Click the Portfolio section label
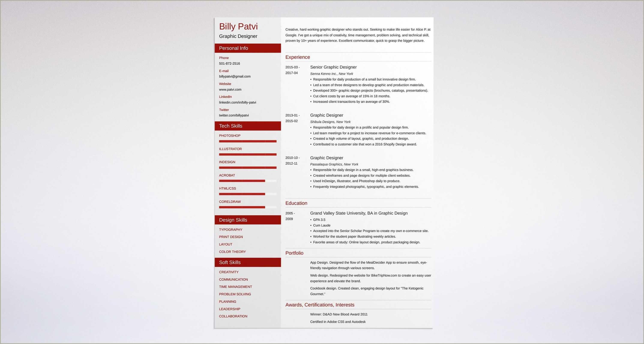Viewport: 644px width, 344px height. (x=297, y=254)
